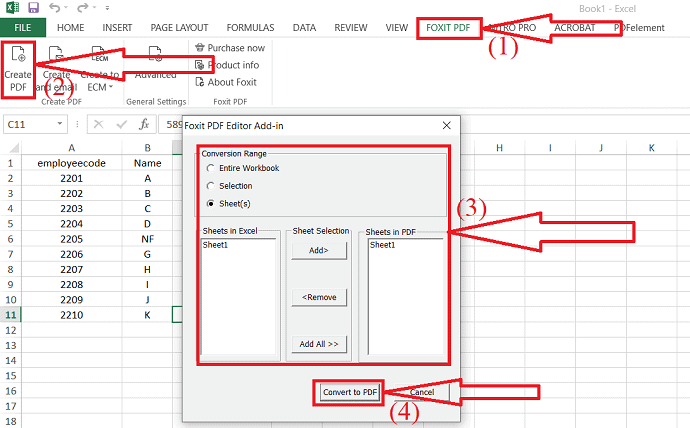Click the Create PDF ribbon icon
Image resolution: width=690 pixels, height=428 pixels.
(x=18, y=55)
